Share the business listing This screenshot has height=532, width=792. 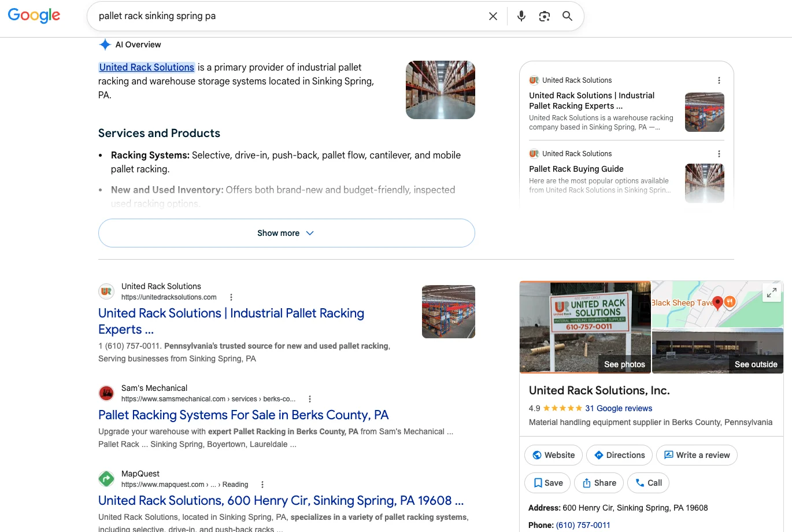pyautogui.click(x=599, y=483)
